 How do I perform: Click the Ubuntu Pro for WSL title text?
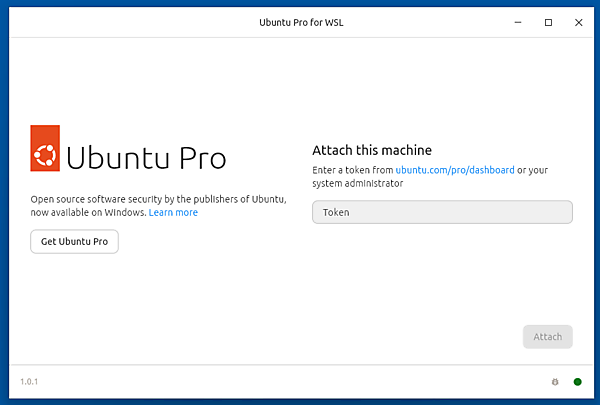pos(299,22)
